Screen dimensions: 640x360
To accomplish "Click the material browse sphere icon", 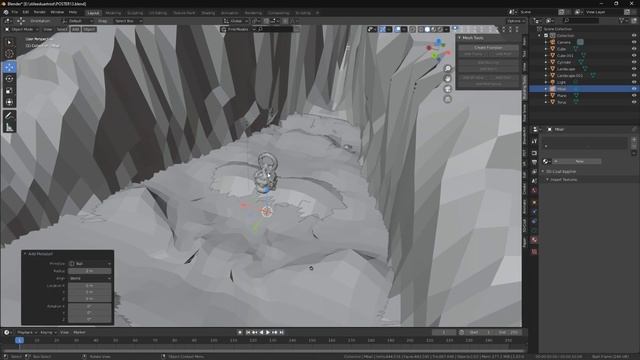I will [546, 162].
